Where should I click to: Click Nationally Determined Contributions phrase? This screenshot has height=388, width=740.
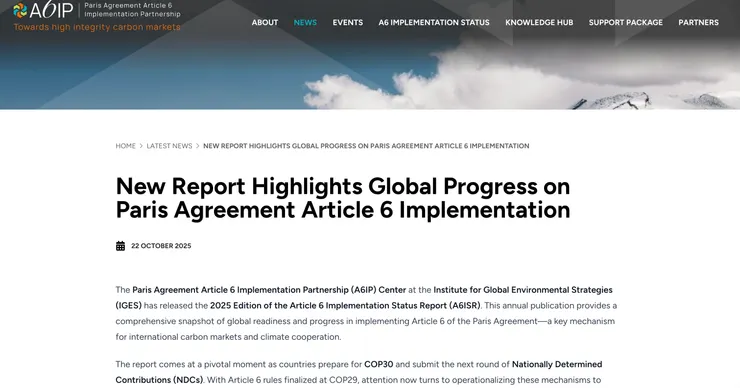(x=359, y=372)
